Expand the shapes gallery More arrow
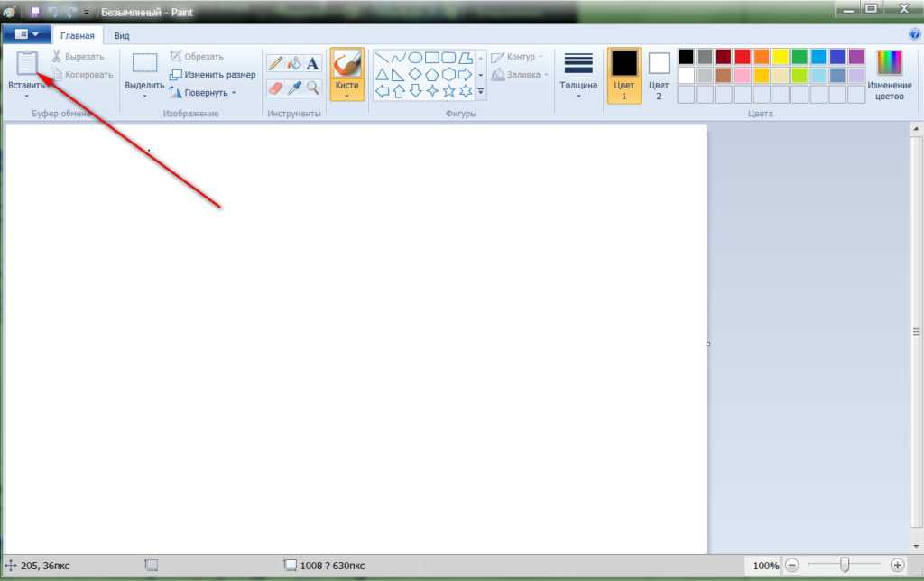The image size is (924, 581). (480, 91)
